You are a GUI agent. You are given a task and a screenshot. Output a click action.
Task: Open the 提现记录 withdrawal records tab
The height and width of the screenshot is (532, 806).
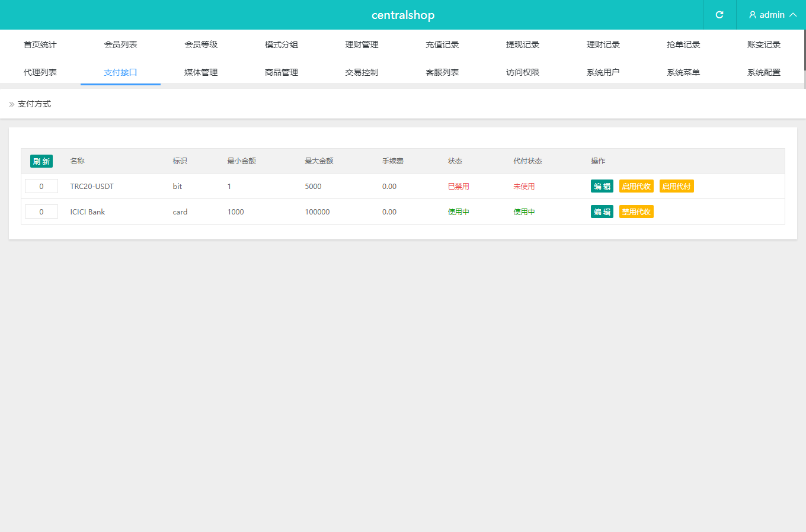coord(523,44)
